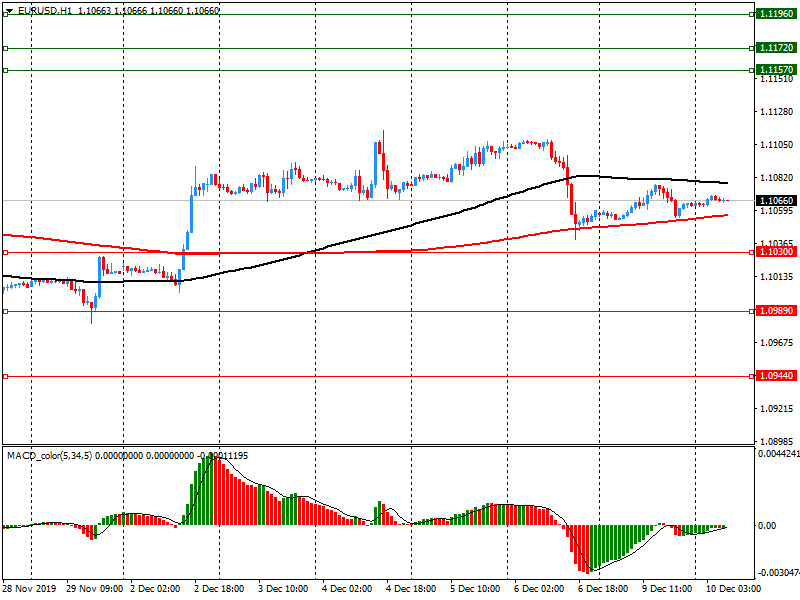Image resolution: width=800 pixels, height=600 pixels.
Task: Click the 29 Nov 09:00 time axis label
Action: (x=94, y=588)
